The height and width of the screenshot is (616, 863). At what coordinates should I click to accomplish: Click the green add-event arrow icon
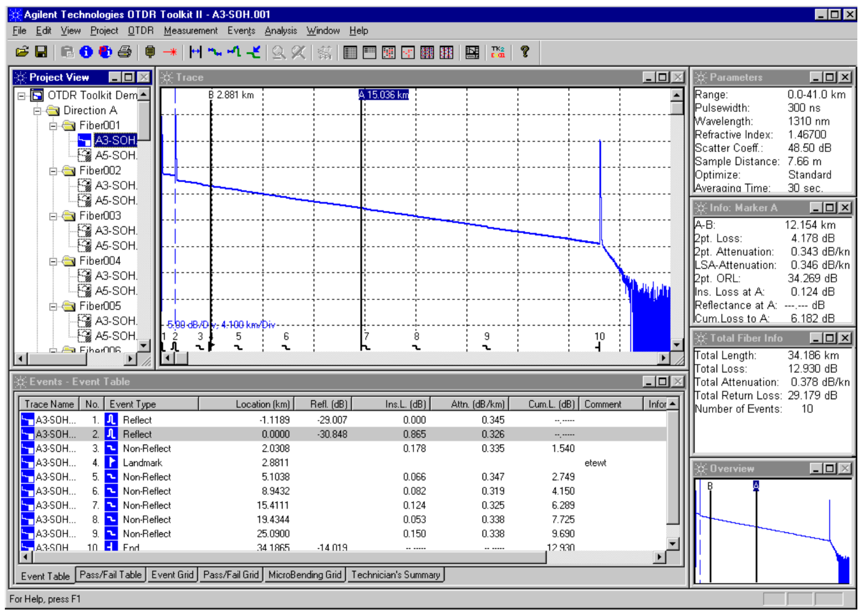[x=253, y=52]
